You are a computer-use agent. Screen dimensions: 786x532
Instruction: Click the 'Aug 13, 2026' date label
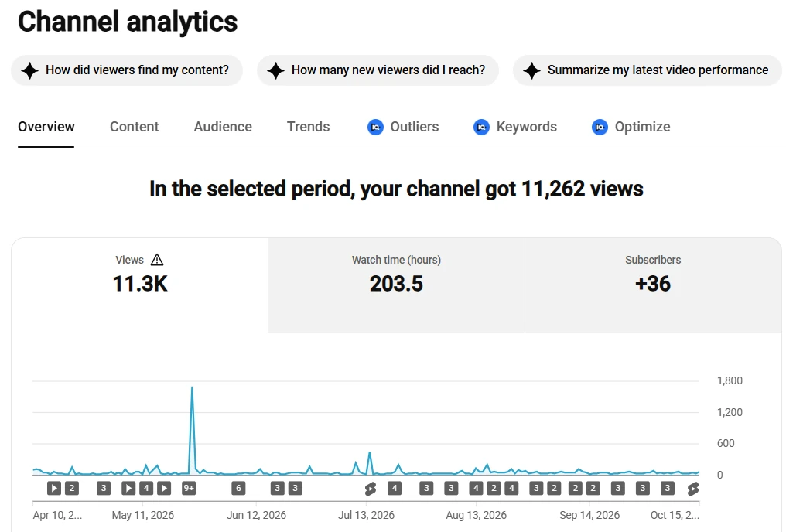coord(477,515)
